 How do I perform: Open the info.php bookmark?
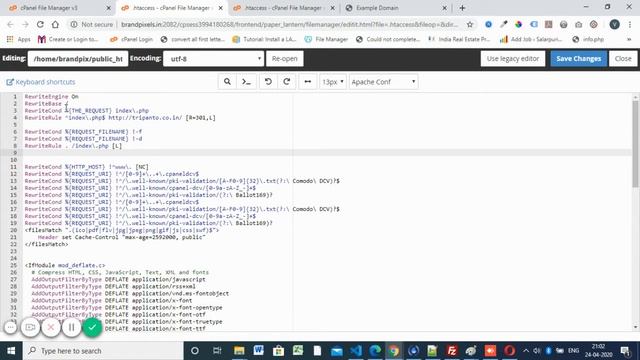(x=588, y=39)
